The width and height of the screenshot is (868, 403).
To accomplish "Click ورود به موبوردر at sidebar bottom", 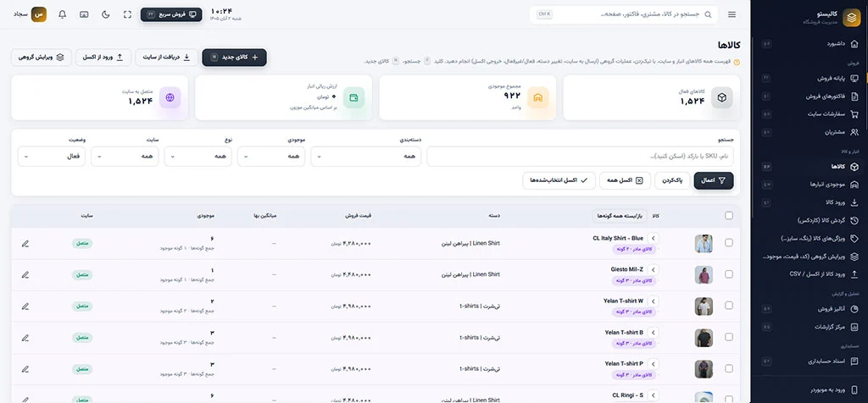I will click(810, 389).
